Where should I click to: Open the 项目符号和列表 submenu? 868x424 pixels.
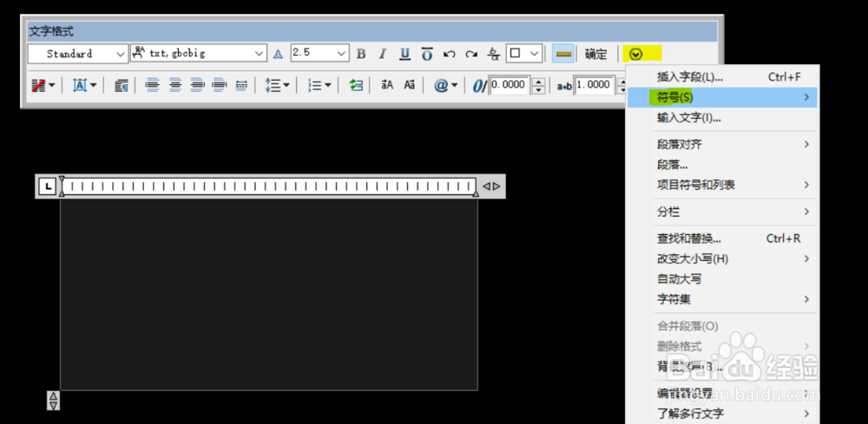(722, 185)
